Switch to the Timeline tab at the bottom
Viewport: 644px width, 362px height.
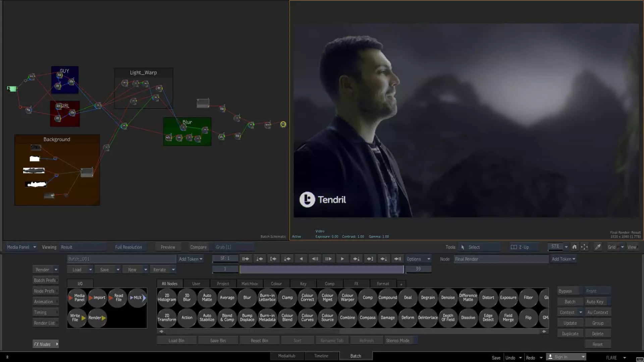pyautogui.click(x=321, y=356)
